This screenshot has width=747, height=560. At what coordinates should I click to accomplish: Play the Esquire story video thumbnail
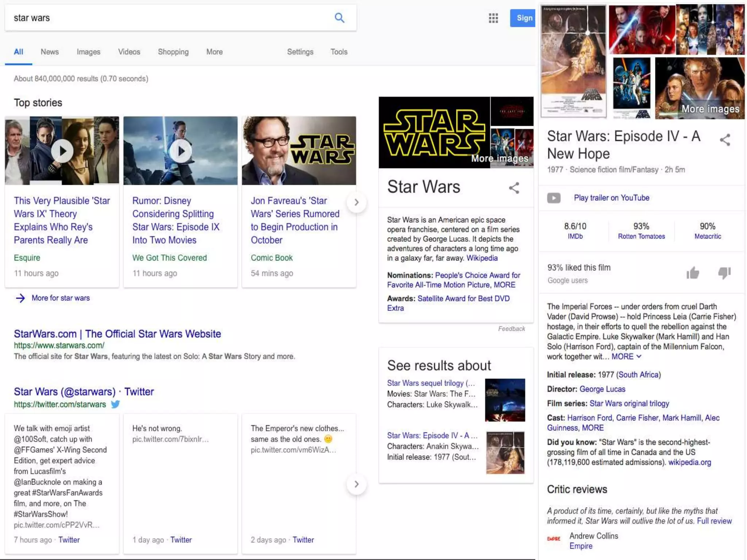point(62,151)
